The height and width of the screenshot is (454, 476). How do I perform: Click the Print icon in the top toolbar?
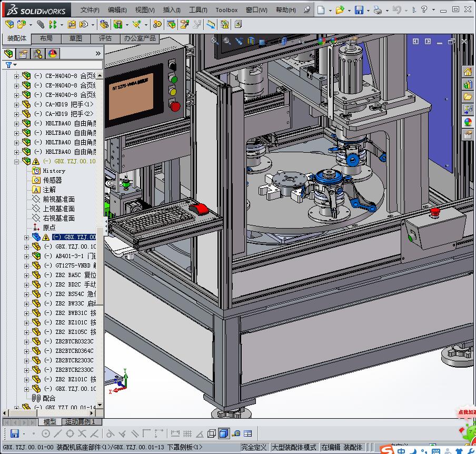[x=378, y=10]
